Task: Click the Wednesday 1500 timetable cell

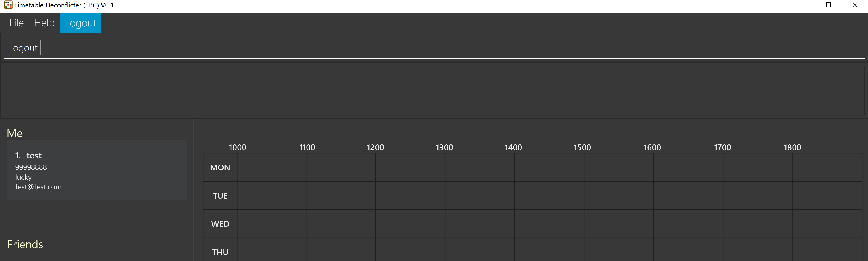Action: tap(619, 224)
